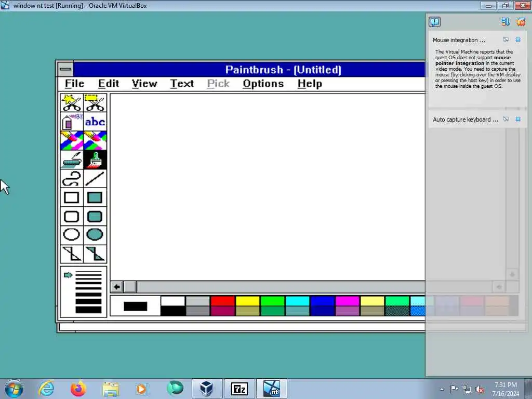
Task: Select the empty Circle/Ellipse tool
Action: click(x=72, y=235)
